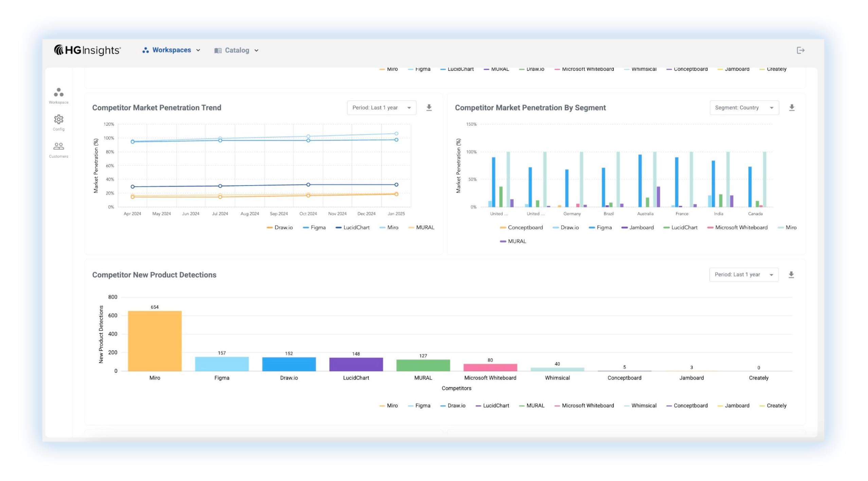Open the Segment: Country dropdown

[744, 108]
